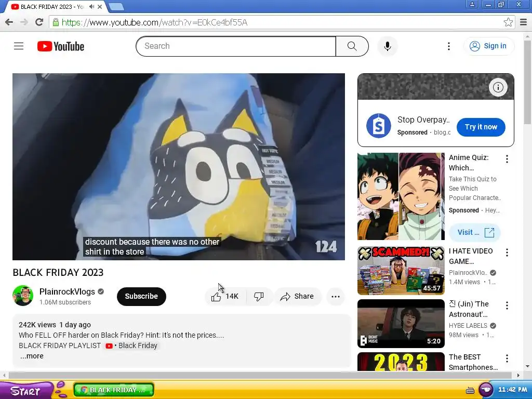Open the YouTube hamburger guide menu
Screen dimensions: 532x399
point(19,46)
